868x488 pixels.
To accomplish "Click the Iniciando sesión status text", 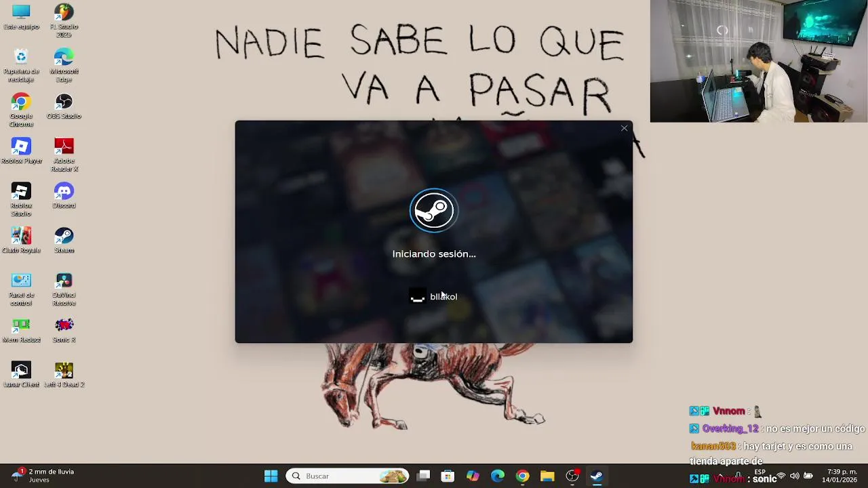I will (x=434, y=253).
